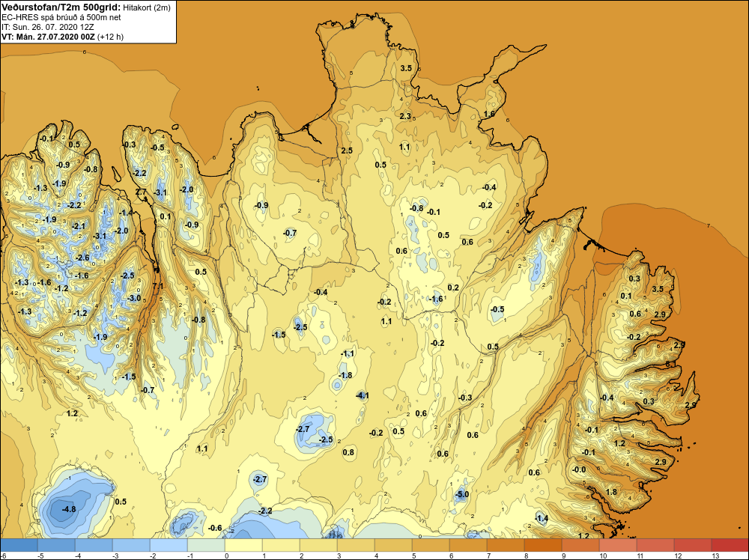This screenshot has width=749, height=560.
Task: Click the 'IT: Sun. 26. 07. 2020 12Z' line
Action: [x=46, y=27]
